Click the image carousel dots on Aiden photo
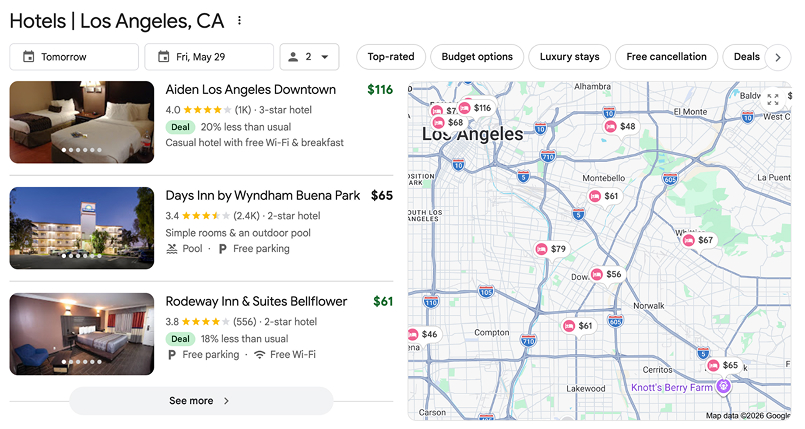This screenshot has height=429, width=805. pyautogui.click(x=82, y=150)
